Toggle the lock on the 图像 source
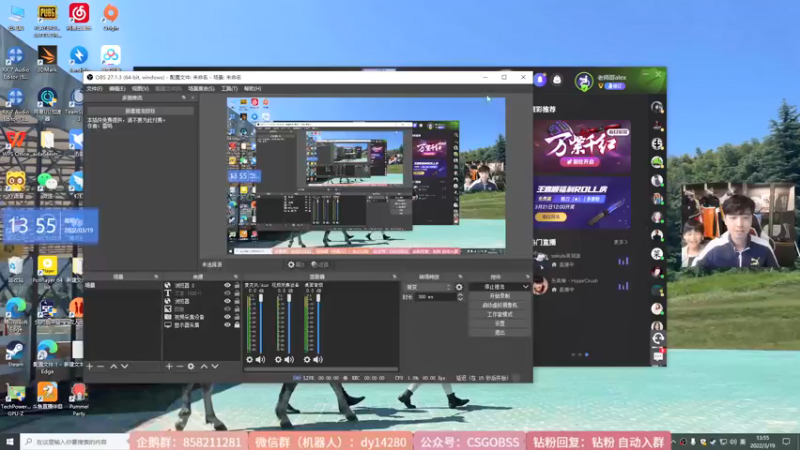The height and width of the screenshot is (450, 800). coord(237,309)
